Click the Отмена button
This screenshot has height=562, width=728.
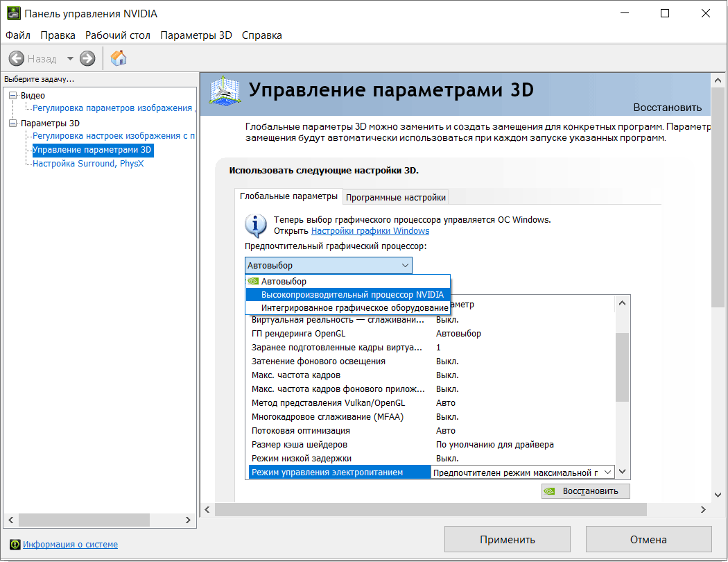pos(648,539)
